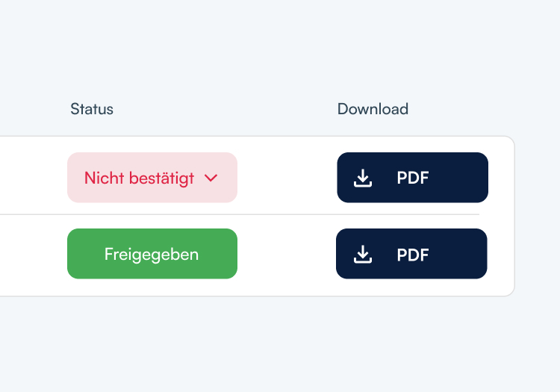
Task: Expand the chevron beside Nicht bestätigt
Action: [x=211, y=178]
